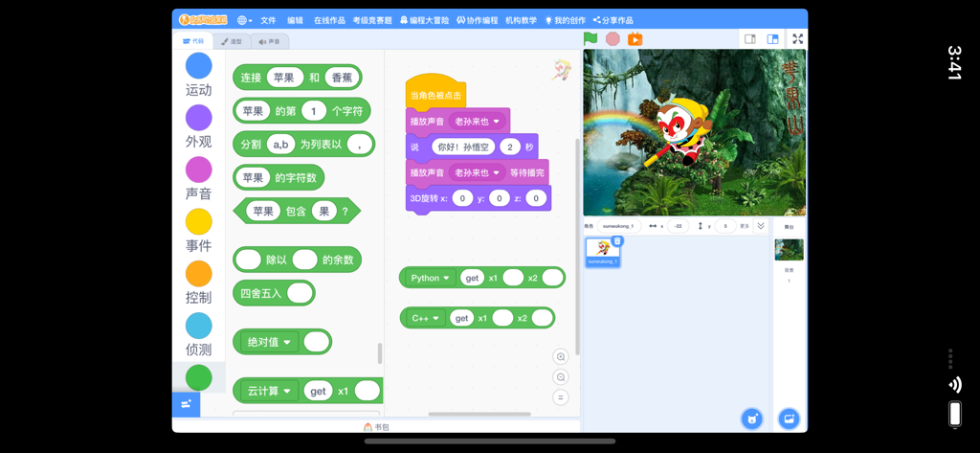Reset workspace zoom with equals icon

(x=561, y=397)
